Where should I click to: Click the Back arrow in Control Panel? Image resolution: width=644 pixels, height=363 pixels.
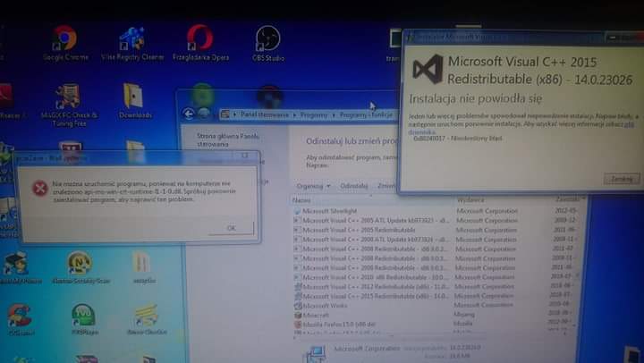point(189,114)
